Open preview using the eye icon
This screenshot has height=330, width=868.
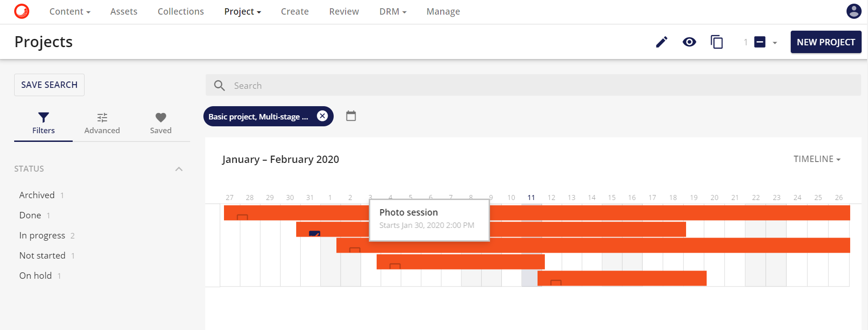[x=689, y=42]
